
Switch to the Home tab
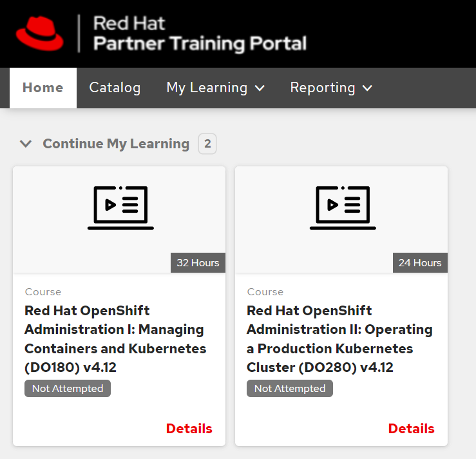[43, 88]
